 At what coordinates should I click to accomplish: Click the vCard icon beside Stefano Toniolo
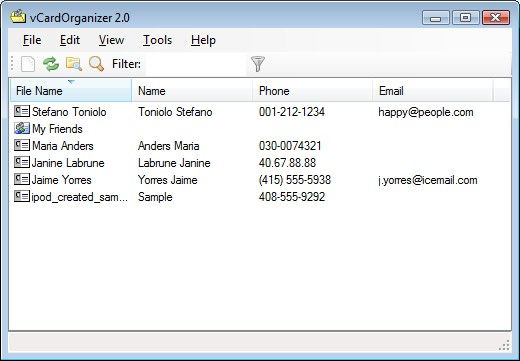(22, 111)
